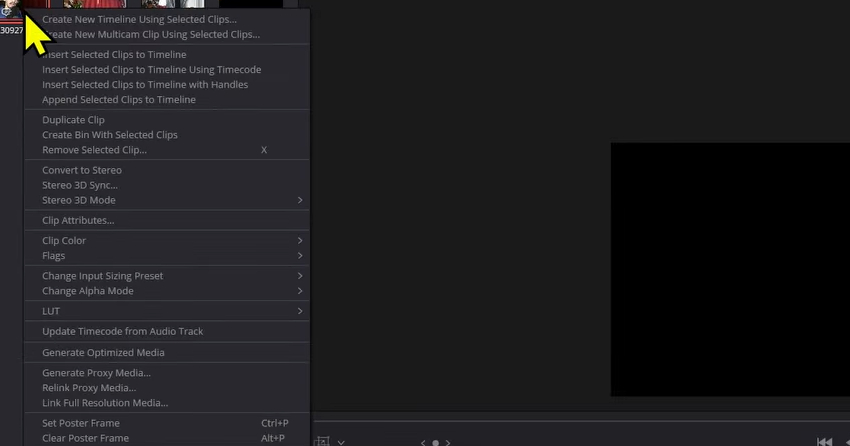Expand the LUT submenu
The image size is (850, 446).
167,312
